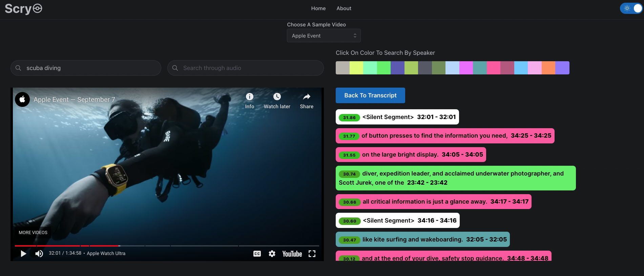Screen dimensions: 644x276
Task: Click the Apple channel logo on video
Action: pyautogui.click(x=22, y=99)
